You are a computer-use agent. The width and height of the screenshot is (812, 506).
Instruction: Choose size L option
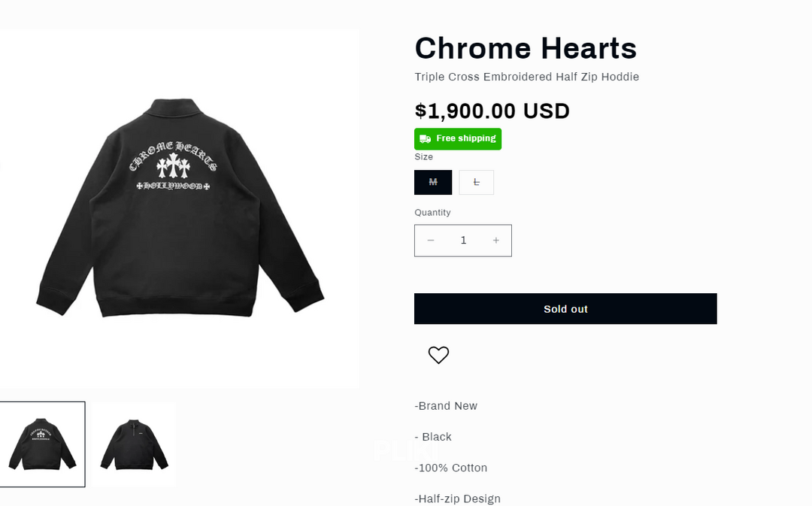tap(477, 183)
